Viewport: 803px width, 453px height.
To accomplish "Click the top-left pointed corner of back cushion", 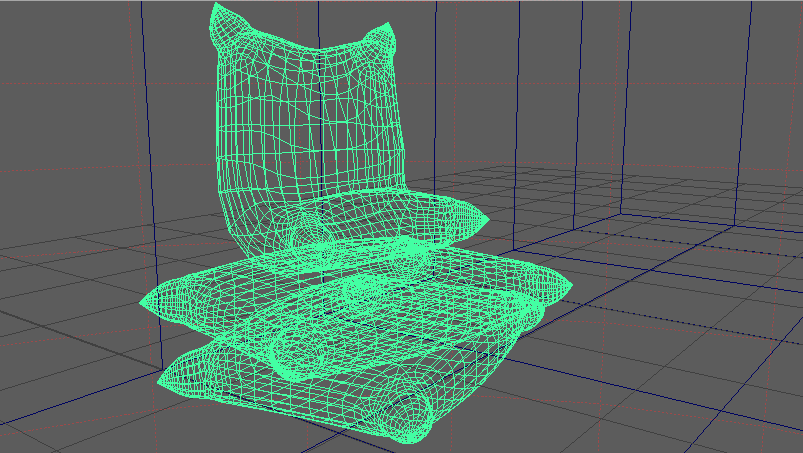I will point(216,9).
